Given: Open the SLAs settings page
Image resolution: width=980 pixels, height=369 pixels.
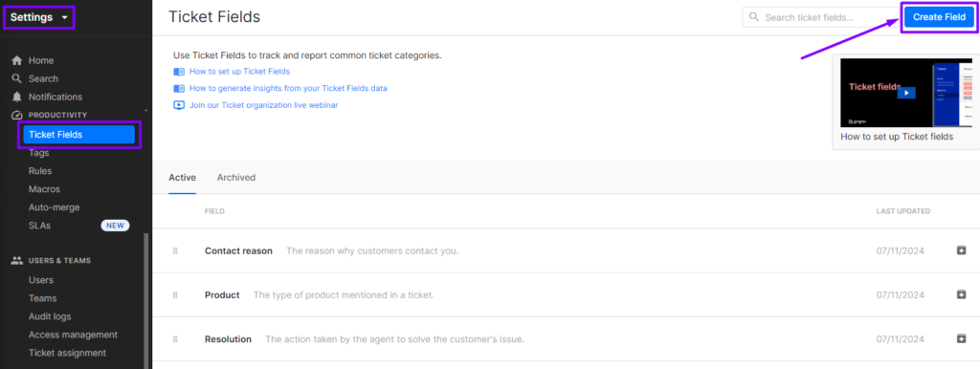Looking at the screenshot, I should (x=39, y=226).
